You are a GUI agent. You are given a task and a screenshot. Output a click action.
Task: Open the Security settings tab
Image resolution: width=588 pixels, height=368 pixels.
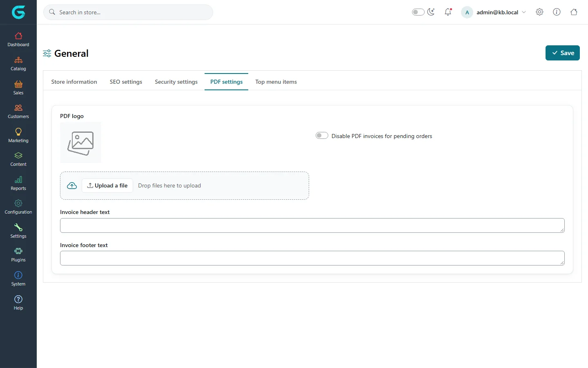[176, 82]
